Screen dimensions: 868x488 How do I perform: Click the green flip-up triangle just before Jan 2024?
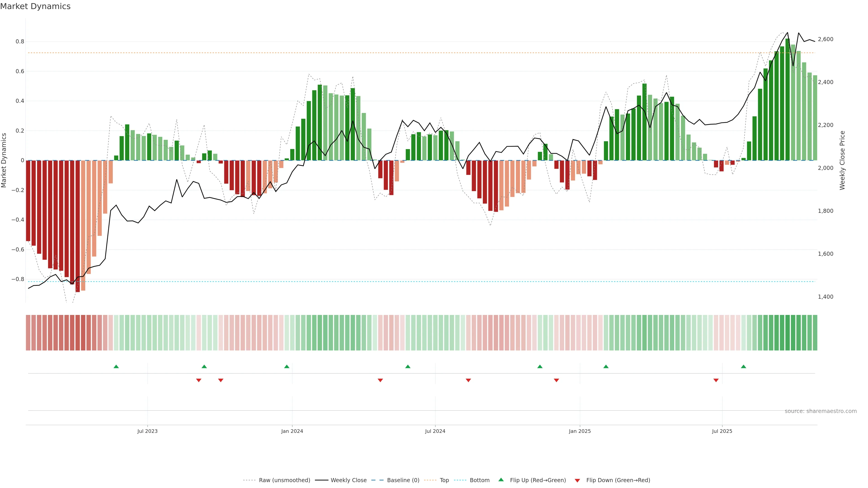click(x=287, y=366)
